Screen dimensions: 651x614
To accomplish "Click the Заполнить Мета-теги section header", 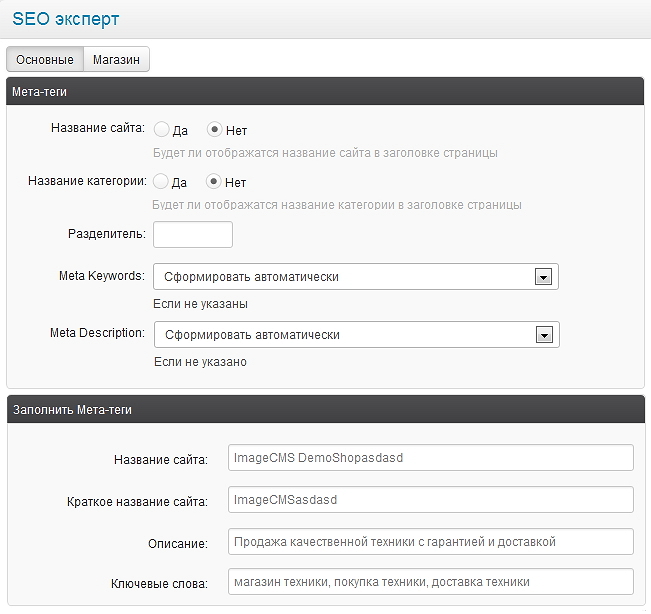I will coord(326,409).
